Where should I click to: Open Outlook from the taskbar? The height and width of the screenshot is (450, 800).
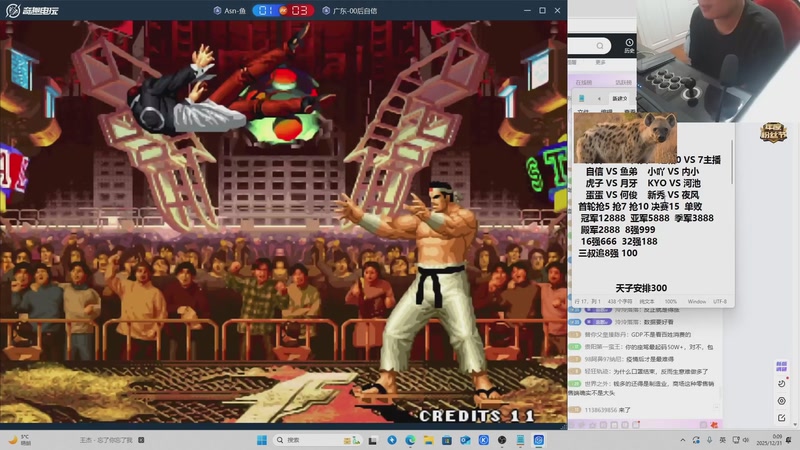point(465,440)
